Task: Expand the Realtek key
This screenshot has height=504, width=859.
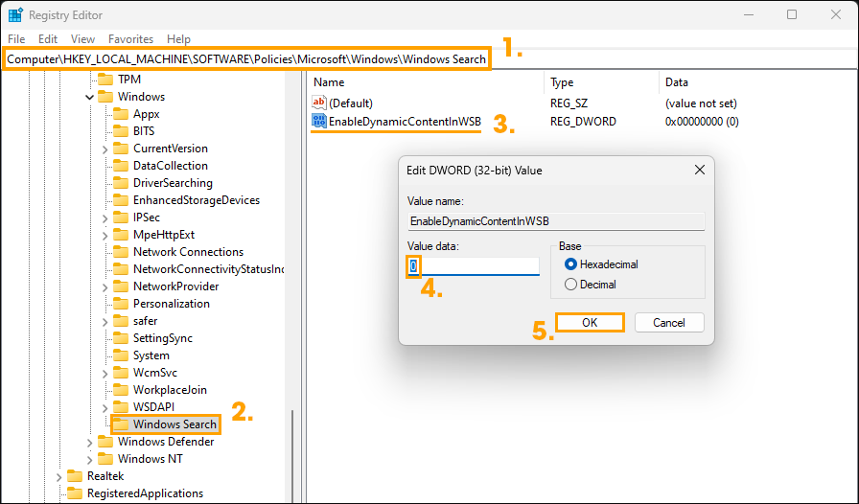Action: click(58, 476)
